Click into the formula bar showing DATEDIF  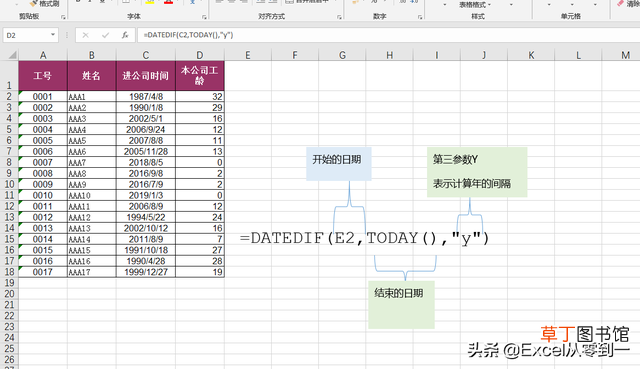[x=388, y=35]
